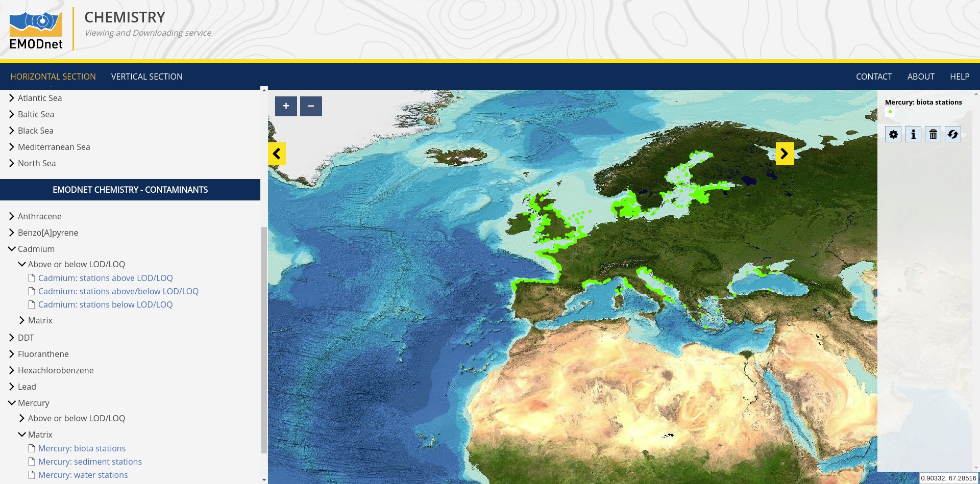Open Cadmium: stations above/below LOD/LOQ layer

[118, 291]
